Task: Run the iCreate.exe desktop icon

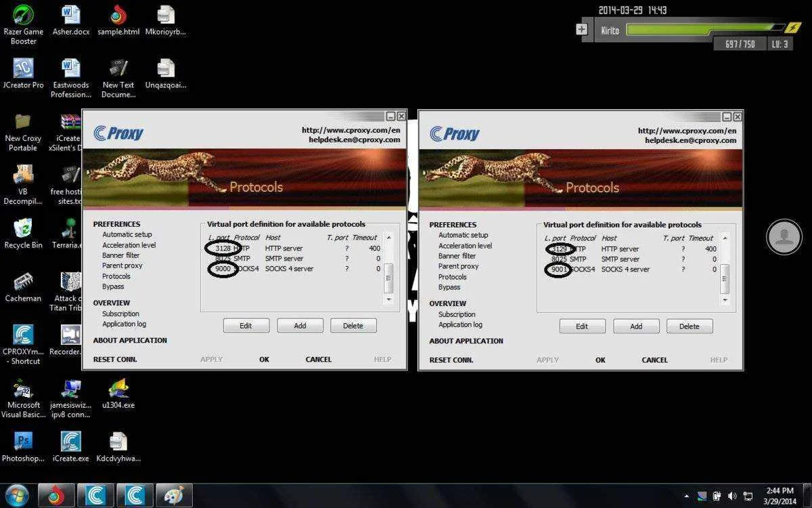Action: tap(70, 447)
